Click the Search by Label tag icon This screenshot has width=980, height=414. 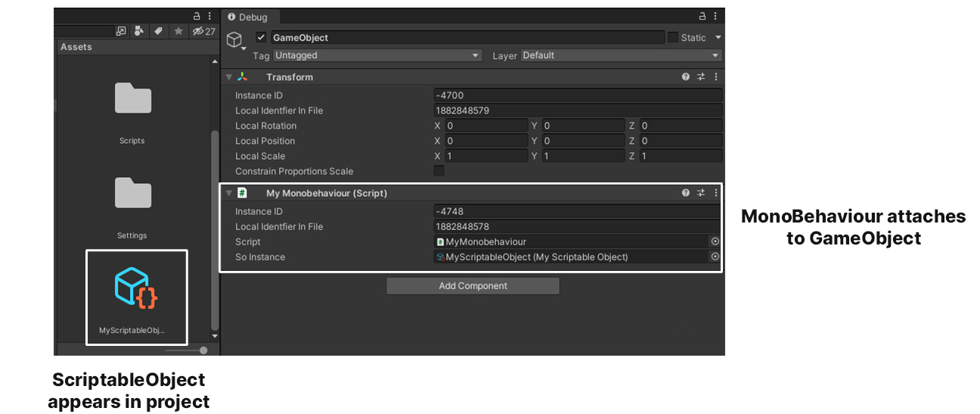click(x=158, y=31)
